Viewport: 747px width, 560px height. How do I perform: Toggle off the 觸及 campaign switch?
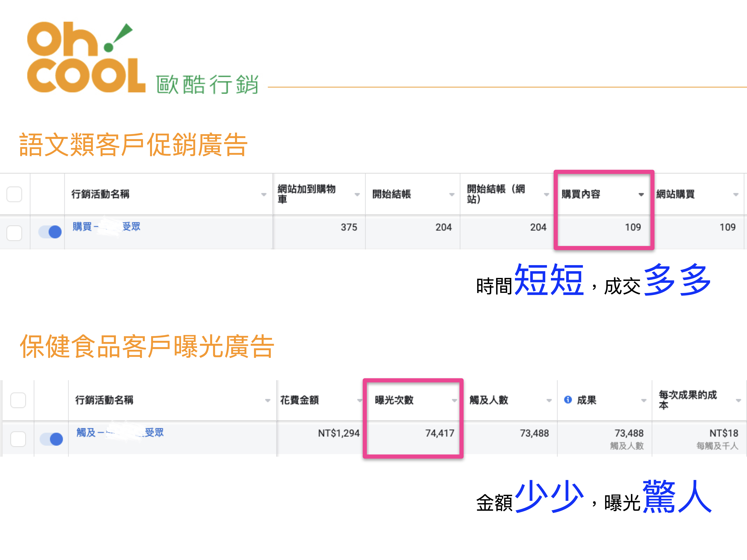[x=51, y=439]
